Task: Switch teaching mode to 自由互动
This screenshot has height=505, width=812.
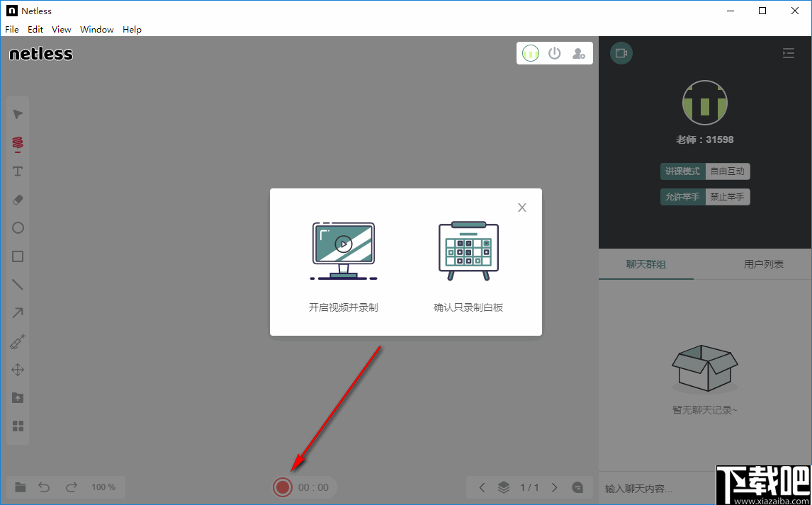Action: tap(728, 171)
